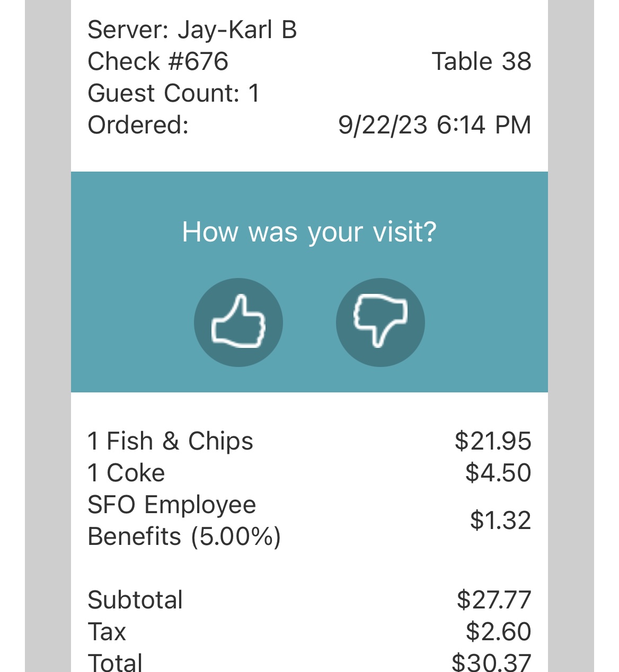Select the 'How was your visit?' heading
This screenshot has height=672, width=619.
(x=309, y=232)
